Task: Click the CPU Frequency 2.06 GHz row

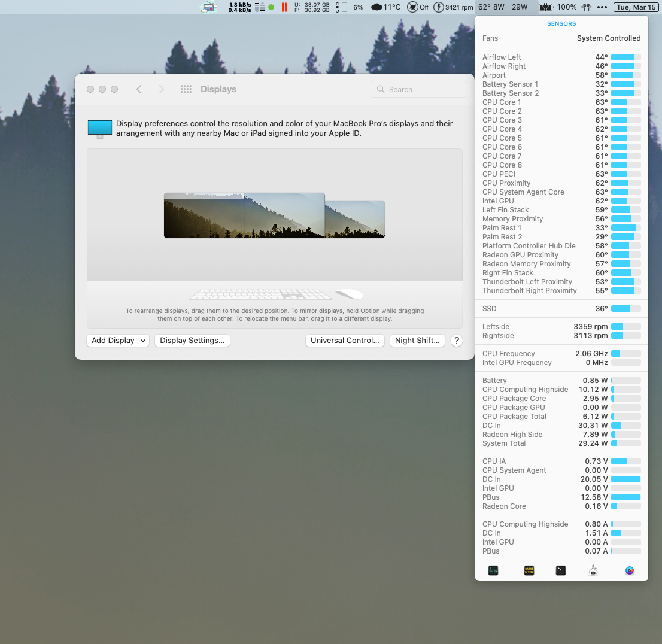Action: point(561,354)
